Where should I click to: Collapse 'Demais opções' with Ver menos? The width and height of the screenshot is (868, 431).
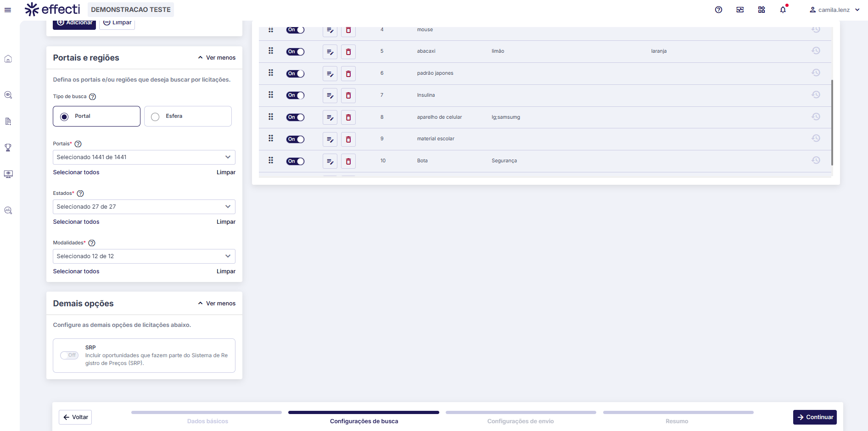tap(217, 304)
